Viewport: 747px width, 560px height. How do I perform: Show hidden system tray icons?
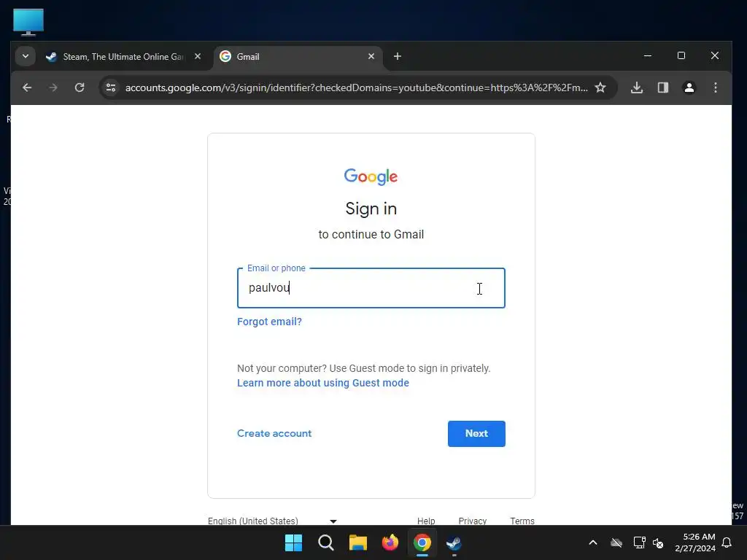(593, 542)
